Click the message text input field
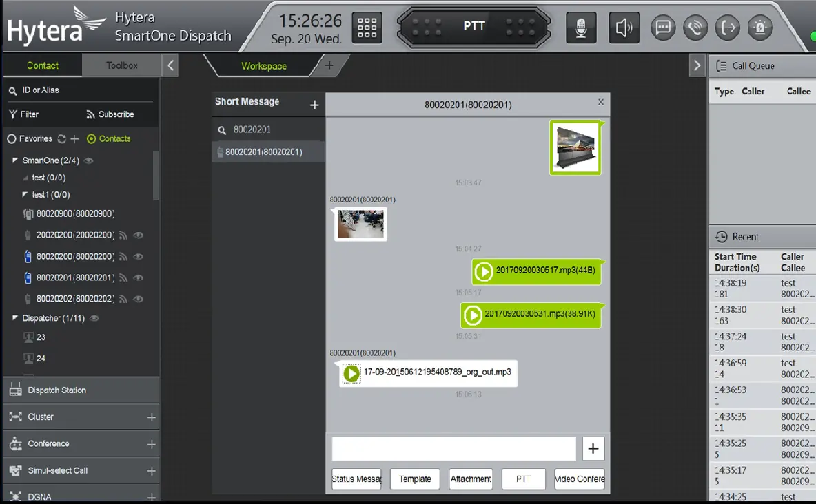 [x=453, y=448]
